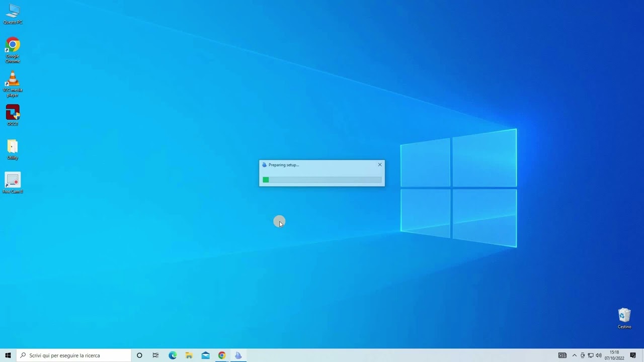Switch to Chrome on the taskbar
This screenshot has width=644, height=362.
coord(222,355)
